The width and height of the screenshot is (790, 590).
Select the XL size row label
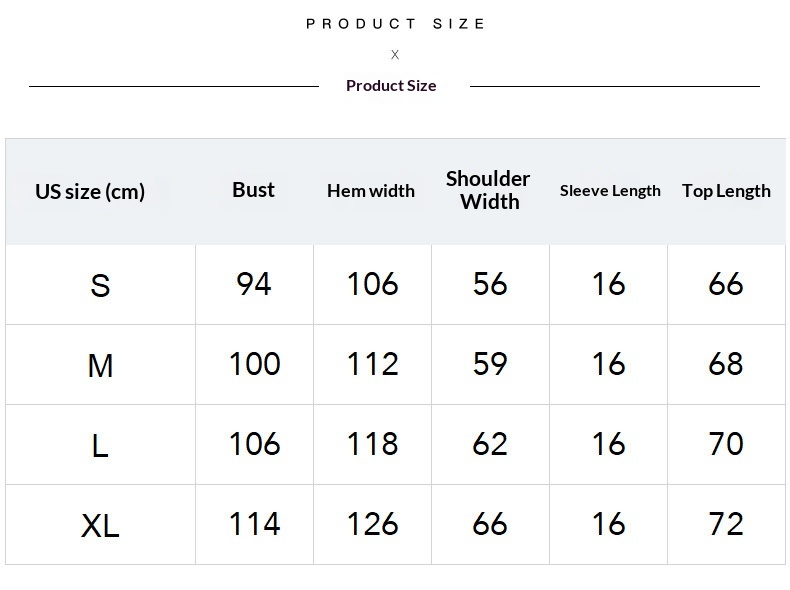100,526
